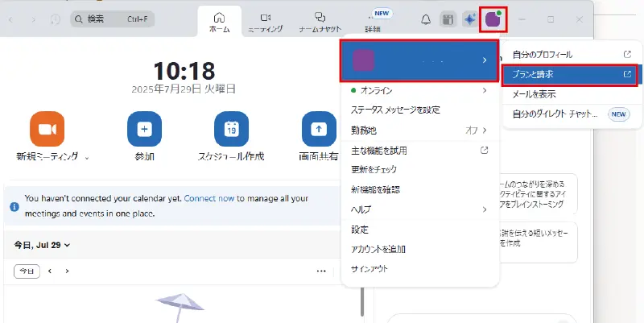Switch to the チームチャット tab
Image resolution: width=644 pixels, height=323 pixels.
point(320,22)
